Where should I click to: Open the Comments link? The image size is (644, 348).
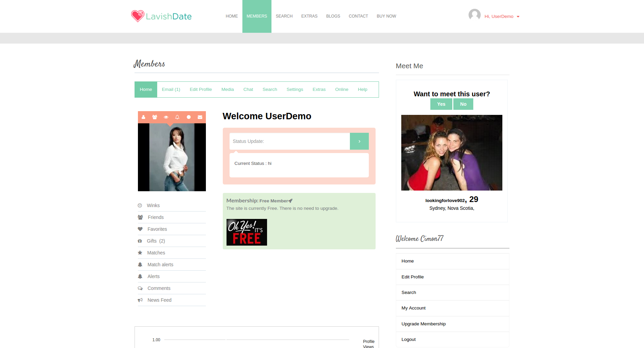tap(159, 288)
